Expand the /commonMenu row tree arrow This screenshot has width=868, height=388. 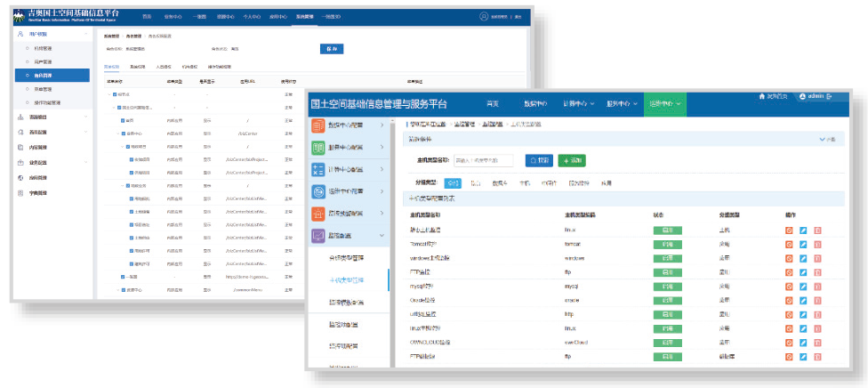pyautogui.click(x=118, y=290)
